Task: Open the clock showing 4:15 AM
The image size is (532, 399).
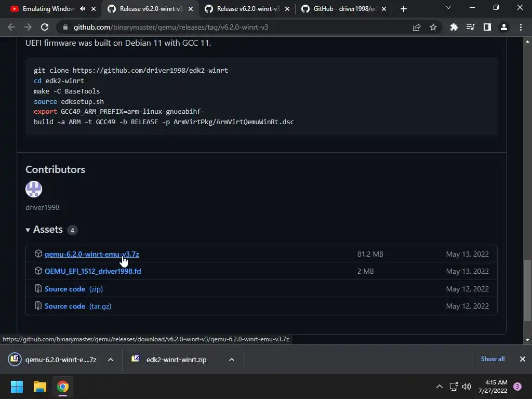Action: click(x=493, y=387)
